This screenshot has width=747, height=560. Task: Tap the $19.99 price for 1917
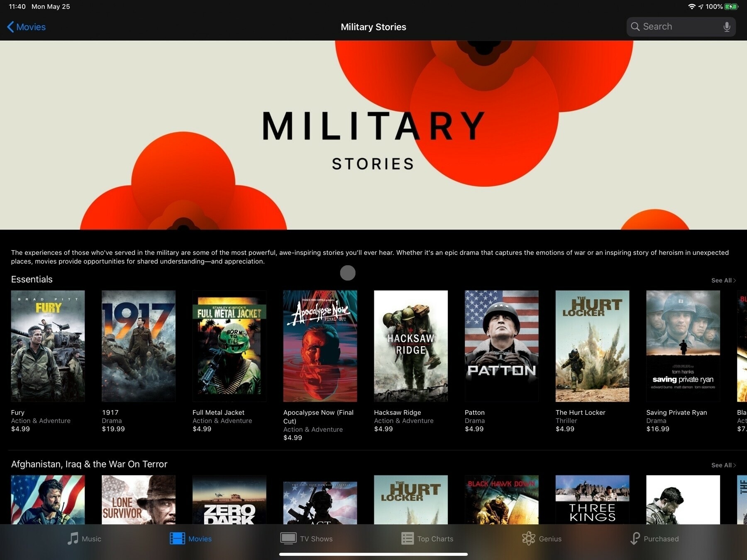[113, 429]
